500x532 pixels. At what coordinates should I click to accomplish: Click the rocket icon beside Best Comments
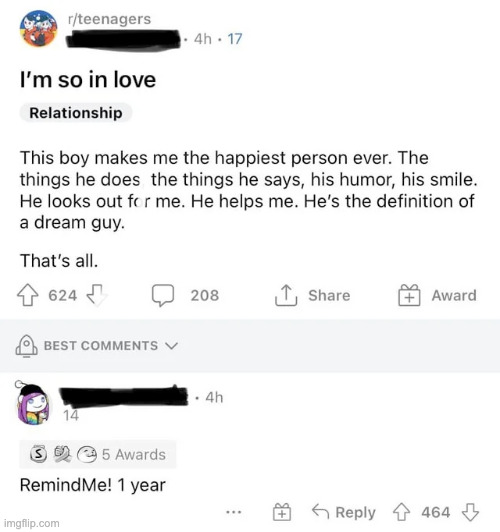pos(26,346)
